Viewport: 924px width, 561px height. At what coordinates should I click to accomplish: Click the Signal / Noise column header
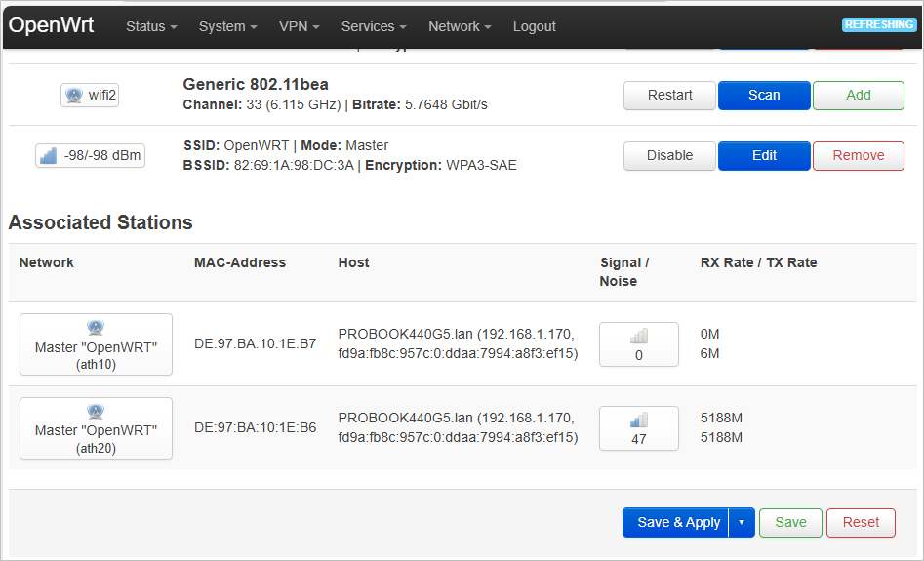pos(624,271)
